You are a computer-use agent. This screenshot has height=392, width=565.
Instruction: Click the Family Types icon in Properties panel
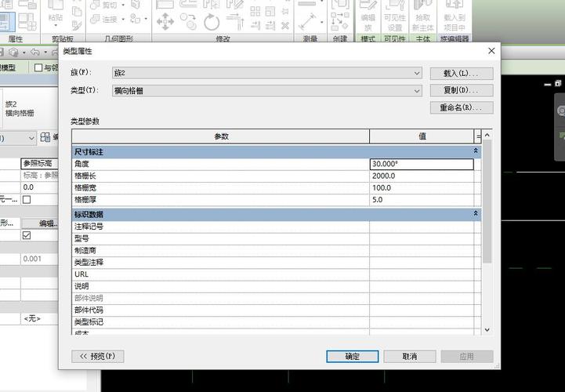point(27,22)
